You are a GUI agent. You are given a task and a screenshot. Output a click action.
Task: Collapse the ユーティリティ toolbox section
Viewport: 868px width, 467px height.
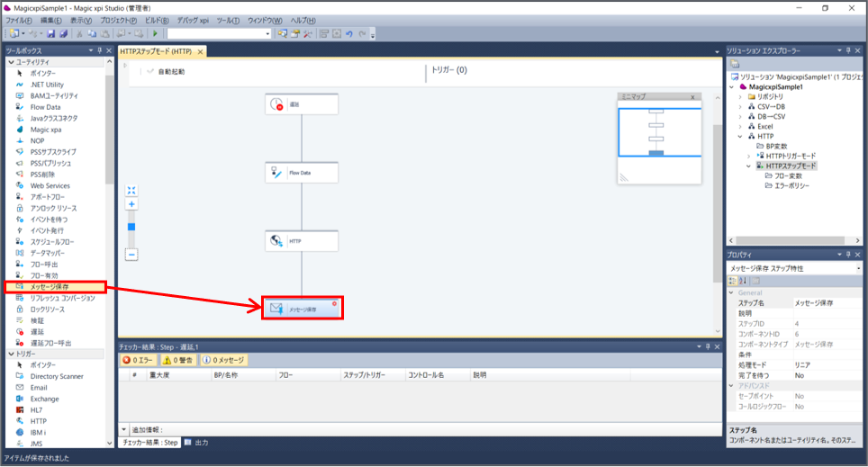pos(9,61)
